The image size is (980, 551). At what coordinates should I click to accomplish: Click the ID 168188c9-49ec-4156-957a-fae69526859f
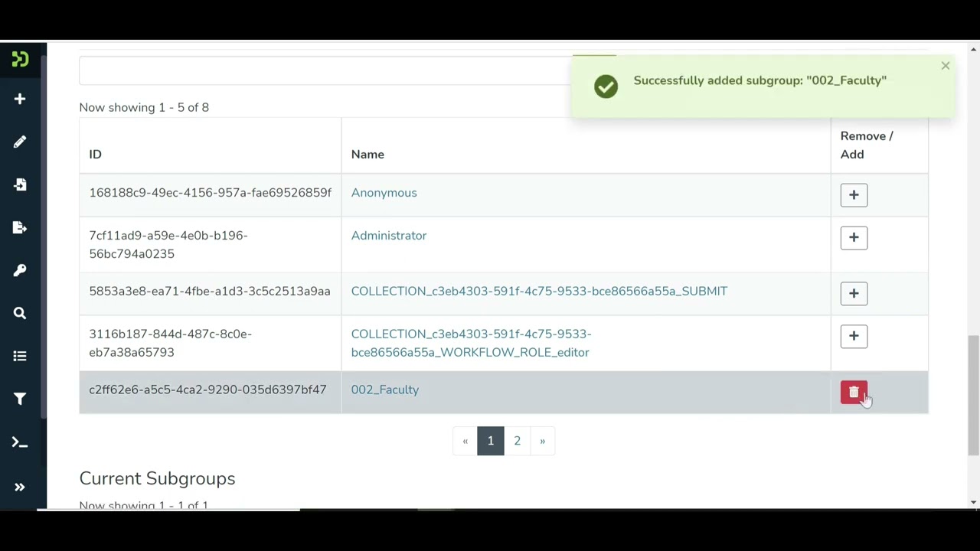pyautogui.click(x=211, y=193)
